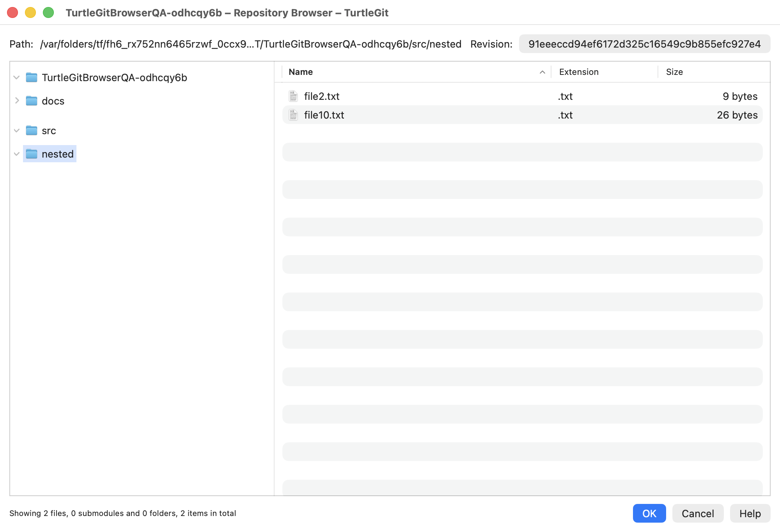Dismiss the dialog with Cancel
This screenshot has width=780, height=532.
tap(698, 514)
